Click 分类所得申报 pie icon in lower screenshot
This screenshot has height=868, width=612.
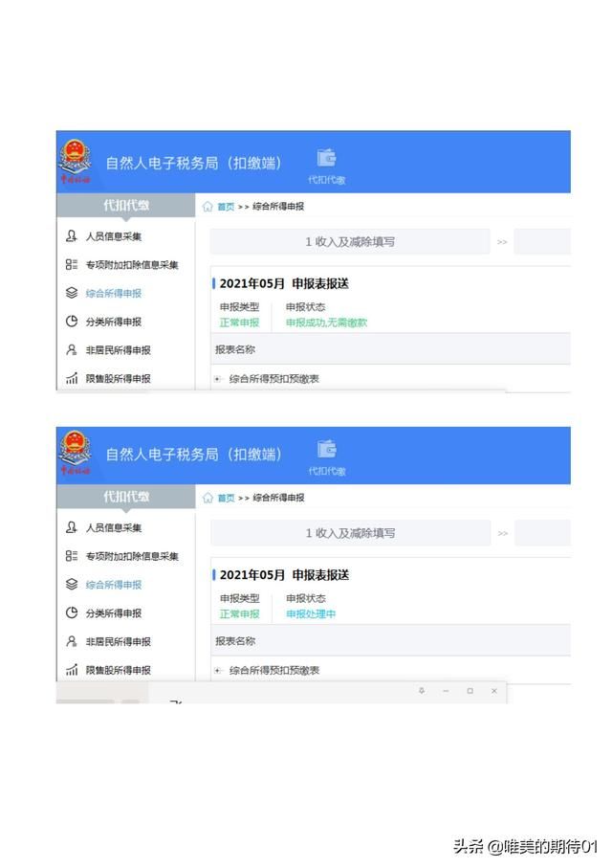[72, 612]
